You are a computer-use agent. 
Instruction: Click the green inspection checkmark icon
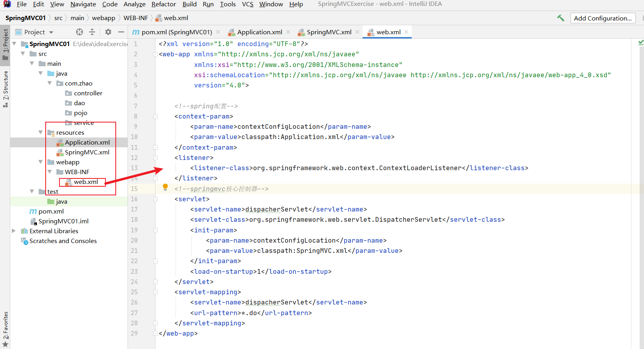click(x=641, y=43)
